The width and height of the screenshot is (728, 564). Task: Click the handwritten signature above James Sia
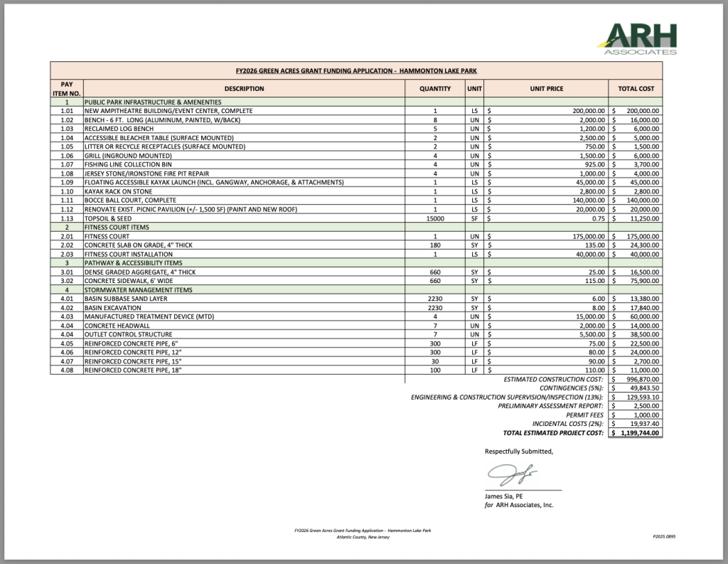click(512, 474)
